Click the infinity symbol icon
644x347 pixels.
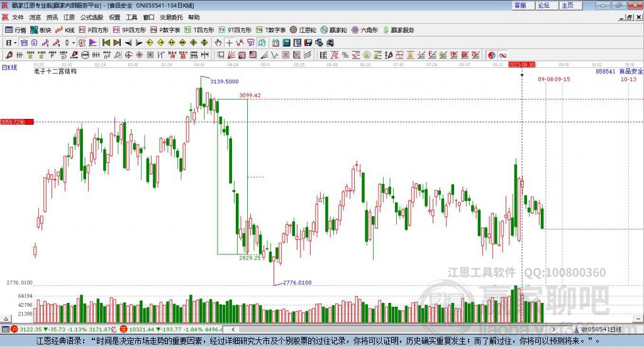pyautogui.click(x=502, y=55)
